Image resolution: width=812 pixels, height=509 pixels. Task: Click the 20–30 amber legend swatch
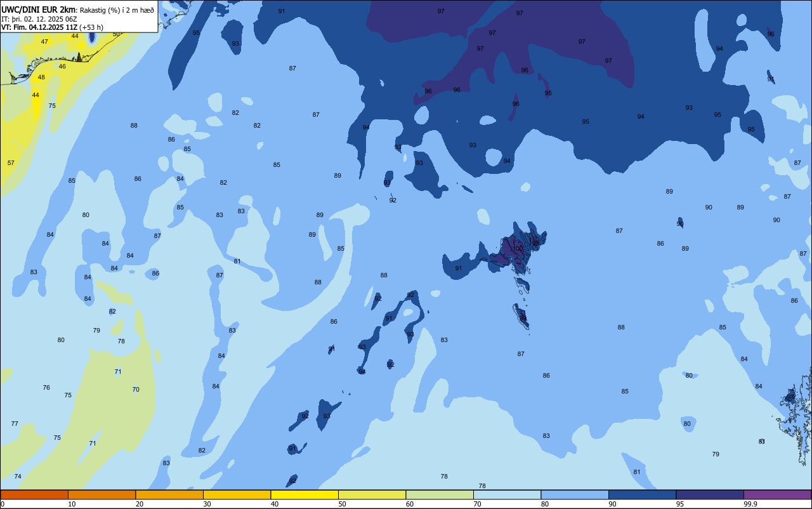pyautogui.click(x=169, y=494)
